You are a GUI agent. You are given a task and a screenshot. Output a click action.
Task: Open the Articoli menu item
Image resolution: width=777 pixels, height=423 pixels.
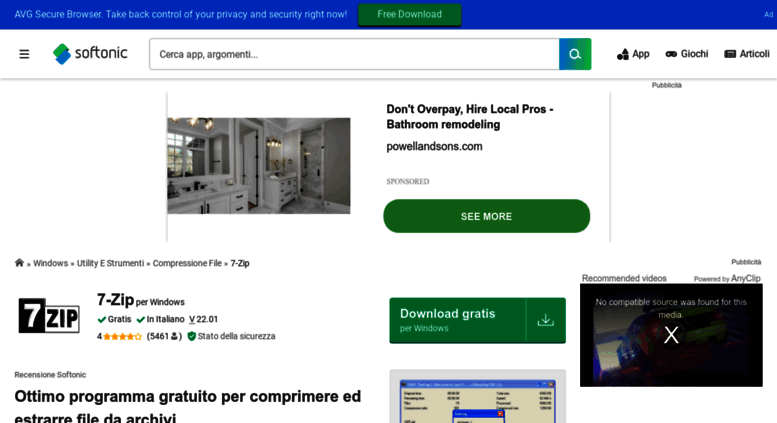pyautogui.click(x=747, y=54)
